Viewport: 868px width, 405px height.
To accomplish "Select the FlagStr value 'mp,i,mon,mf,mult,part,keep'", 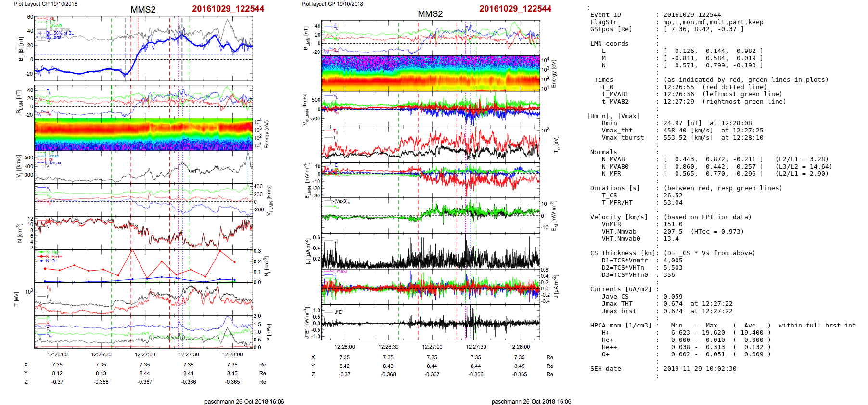I will [713, 22].
